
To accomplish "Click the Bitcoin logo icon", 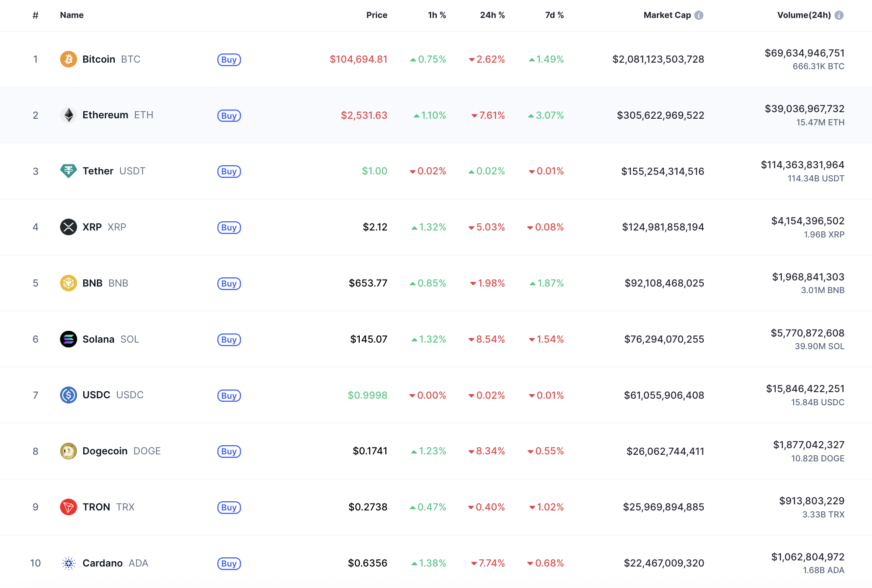I will point(68,59).
